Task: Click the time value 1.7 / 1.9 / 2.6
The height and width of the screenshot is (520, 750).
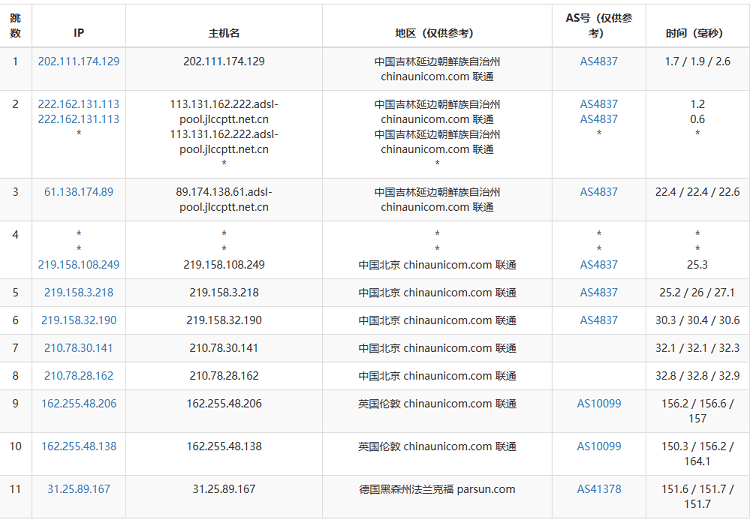Action: point(697,61)
